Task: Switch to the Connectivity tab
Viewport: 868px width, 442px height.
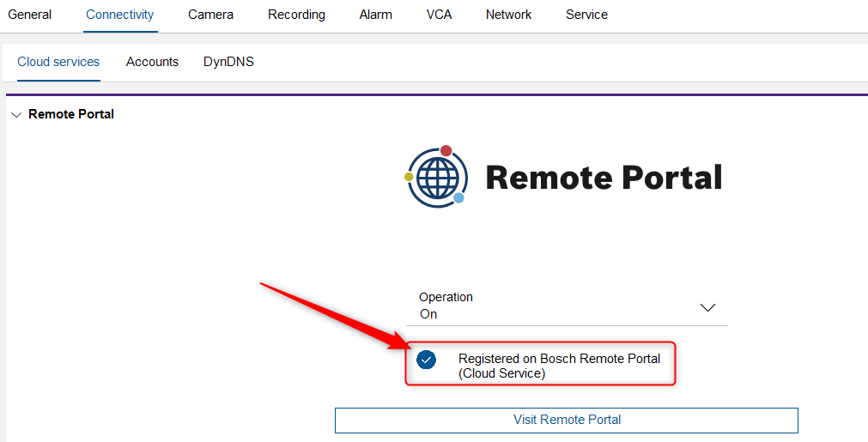Action: coord(120,15)
